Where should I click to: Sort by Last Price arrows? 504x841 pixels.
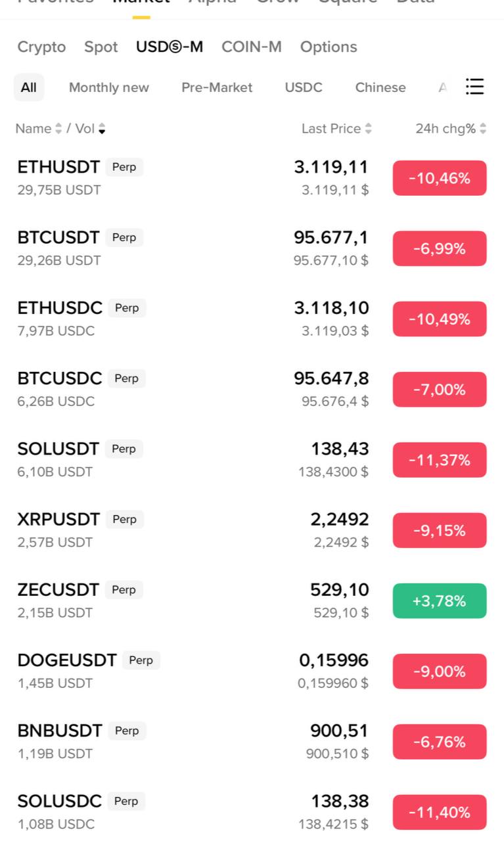(x=368, y=129)
